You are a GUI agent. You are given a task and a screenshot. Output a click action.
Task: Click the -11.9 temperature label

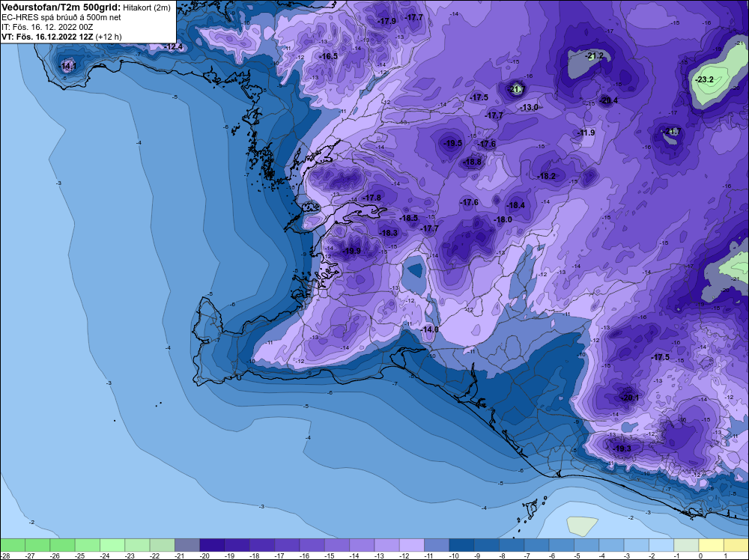click(x=586, y=133)
